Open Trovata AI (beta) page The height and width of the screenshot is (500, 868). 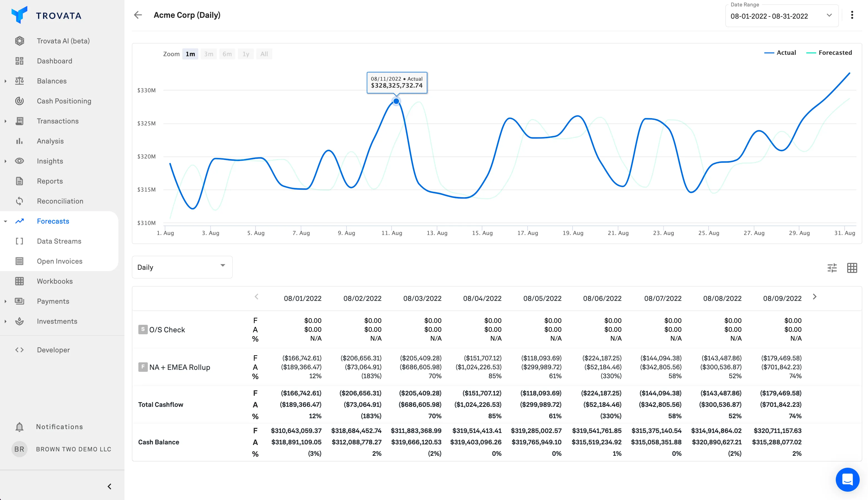(63, 41)
